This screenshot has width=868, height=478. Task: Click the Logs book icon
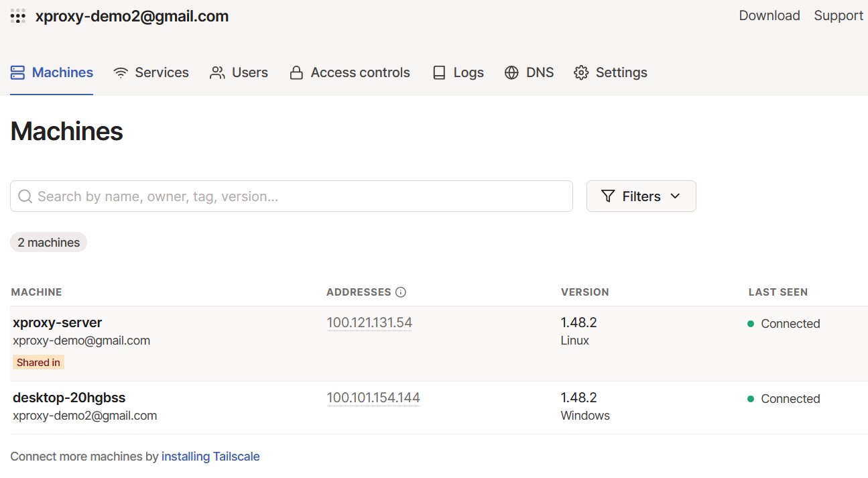click(439, 72)
